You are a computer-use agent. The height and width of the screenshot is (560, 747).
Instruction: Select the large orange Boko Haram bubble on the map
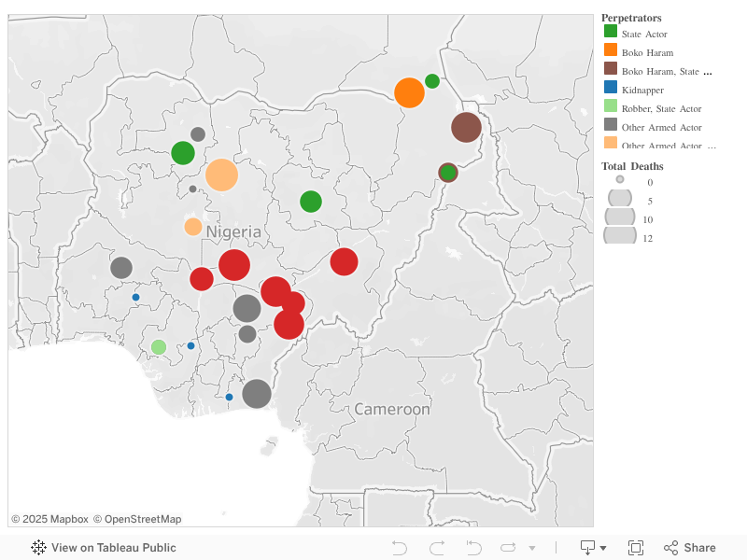click(408, 92)
